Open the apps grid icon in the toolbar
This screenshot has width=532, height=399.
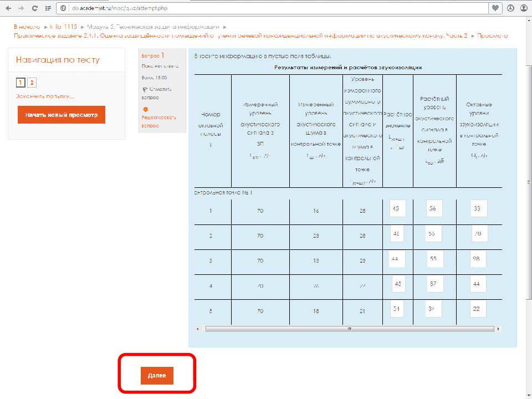48,8
